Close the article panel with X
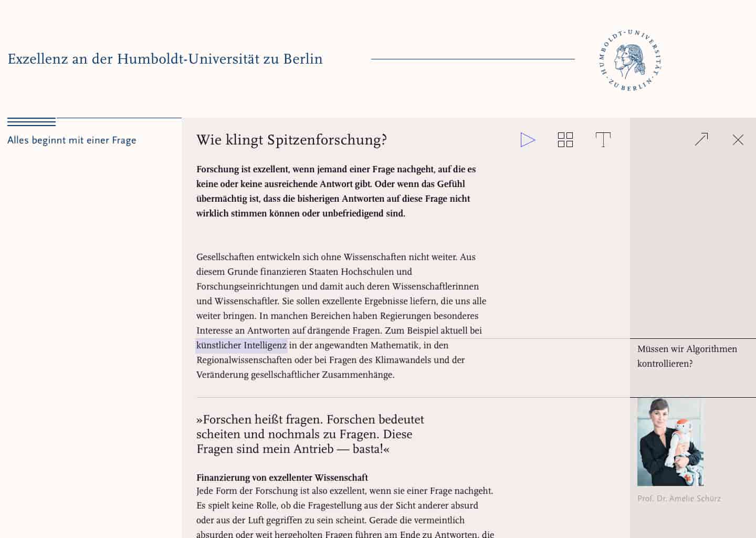 pos(738,140)
